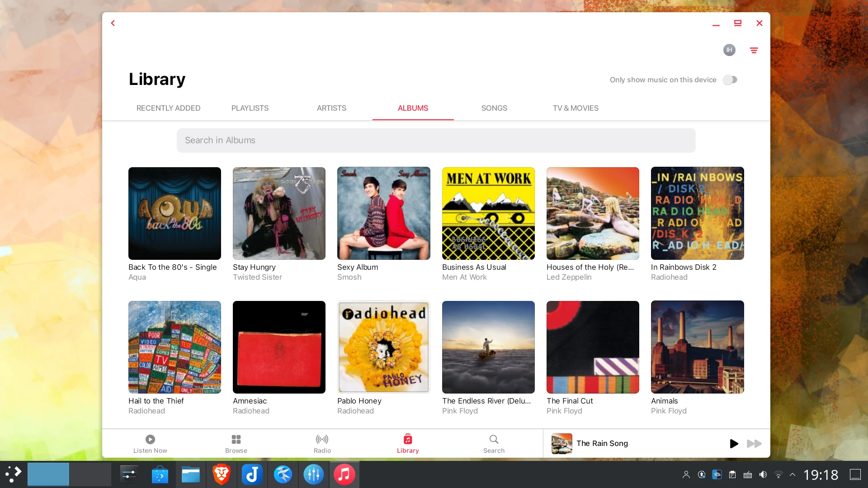The image size is (868, 488).
Task: Play The Rain Song
Action: [734, 444]
